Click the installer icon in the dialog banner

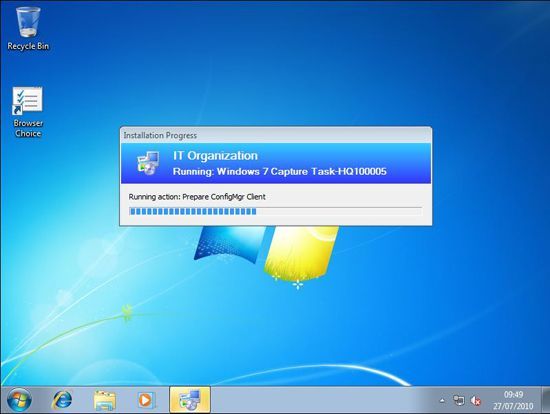[x=148, y=163]
